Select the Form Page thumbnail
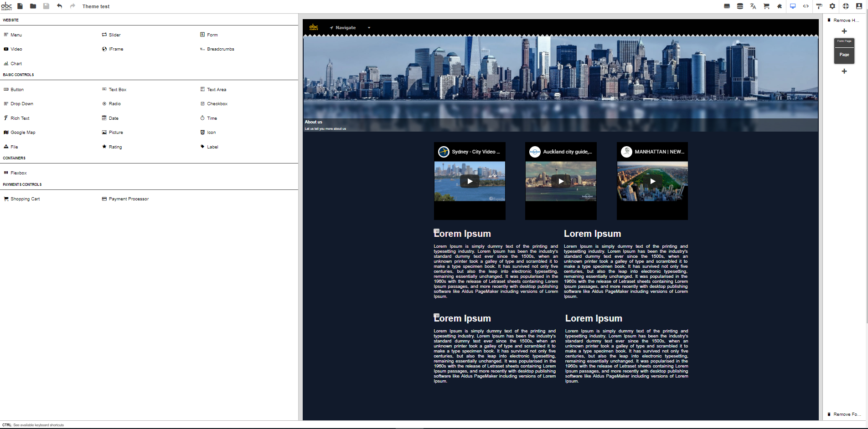868x429 pixels. click(x=844, y=51)
